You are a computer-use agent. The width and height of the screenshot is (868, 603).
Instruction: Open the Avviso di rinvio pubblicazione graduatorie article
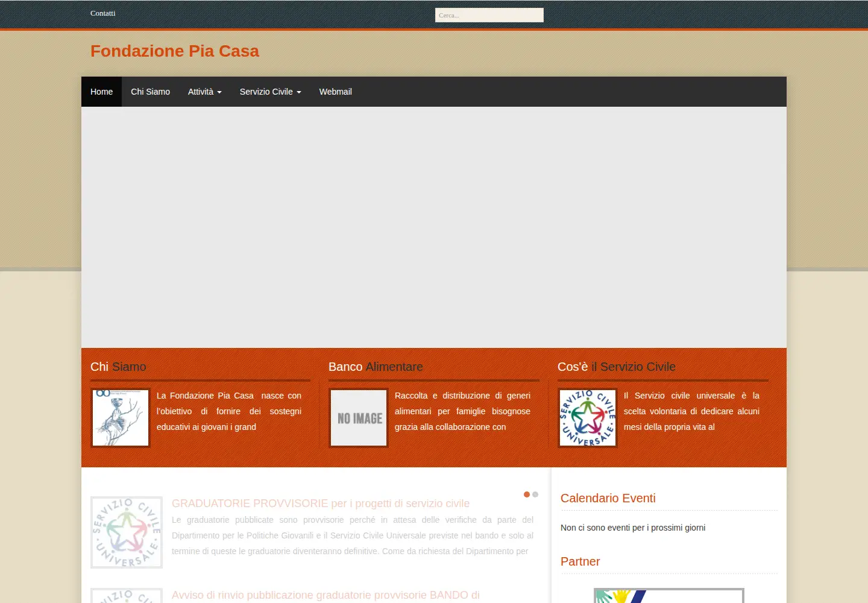[x=325, y=595]
